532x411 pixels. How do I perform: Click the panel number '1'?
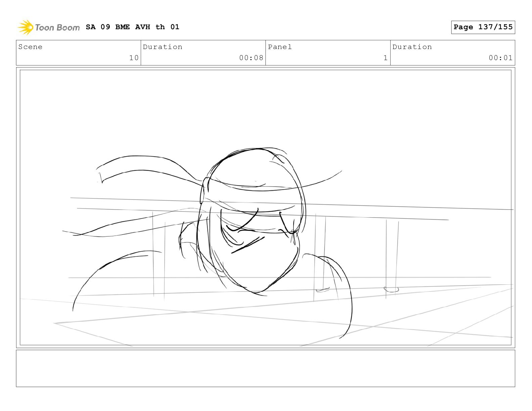(x=386, y=58)
